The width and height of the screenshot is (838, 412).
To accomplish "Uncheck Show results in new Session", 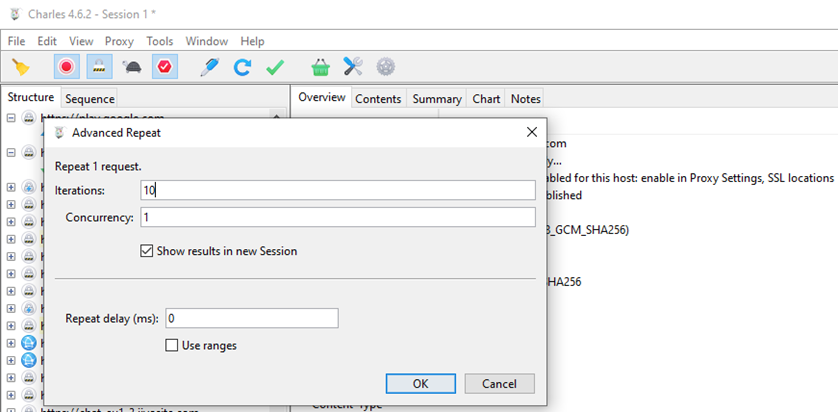I will pyautogui.click(x=148, y=251).
